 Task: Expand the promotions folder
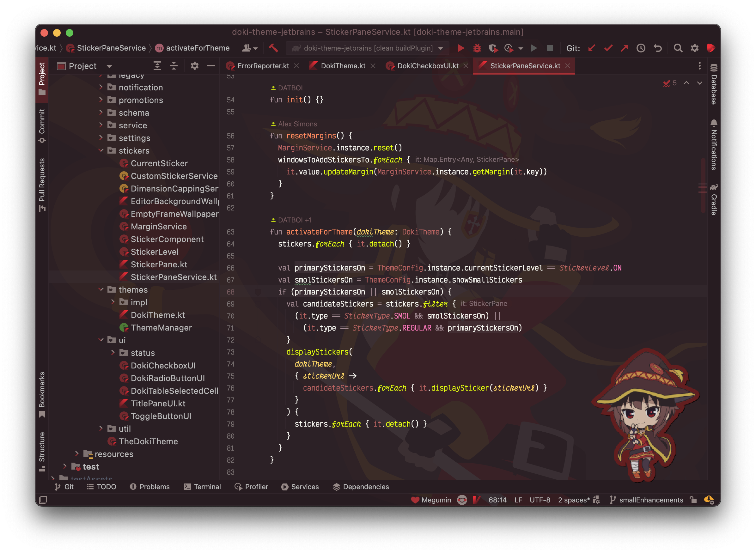tap(101, 100)
